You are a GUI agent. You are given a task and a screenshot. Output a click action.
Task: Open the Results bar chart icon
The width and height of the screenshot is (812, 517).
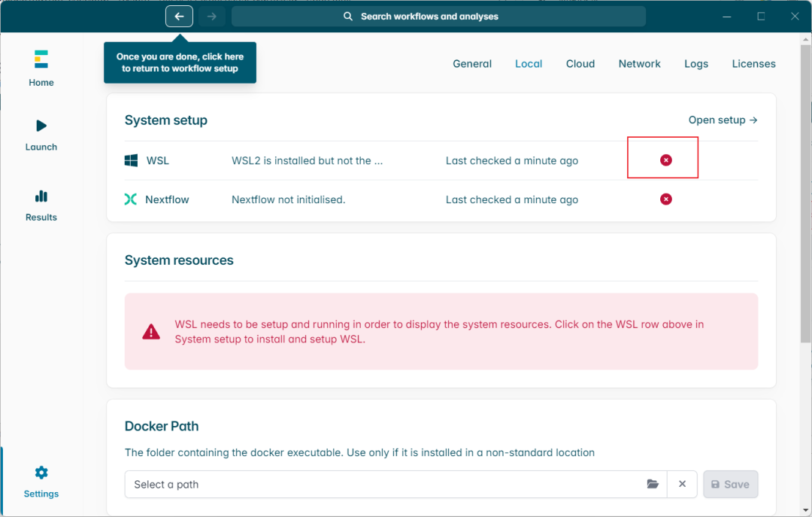[41, 196]
